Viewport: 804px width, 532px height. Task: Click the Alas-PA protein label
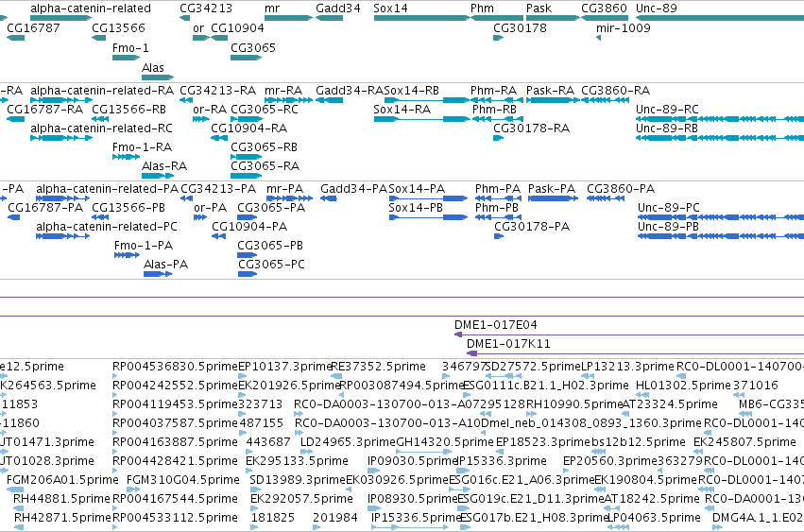[165, 265]
